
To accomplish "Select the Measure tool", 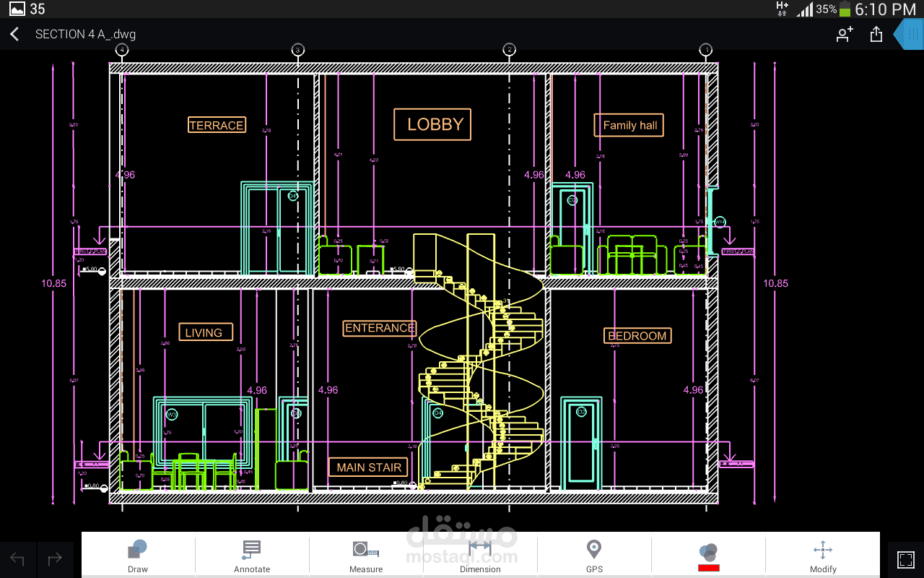I will (x=366, y=555).
